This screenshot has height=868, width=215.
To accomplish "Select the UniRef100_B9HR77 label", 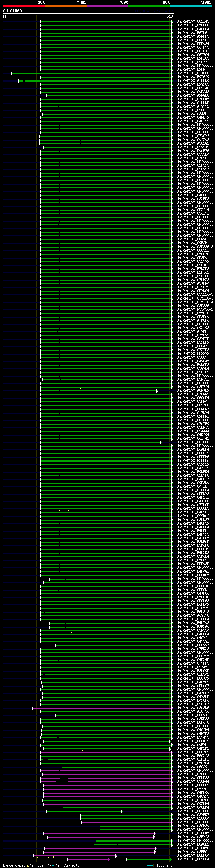I will pos(193,70).
